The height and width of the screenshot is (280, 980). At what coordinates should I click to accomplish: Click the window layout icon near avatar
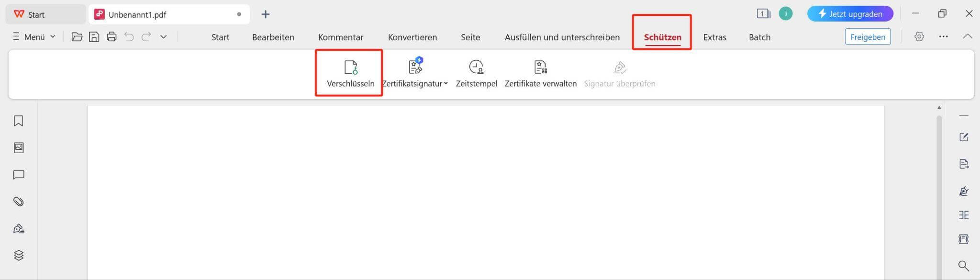pos(763,14)
